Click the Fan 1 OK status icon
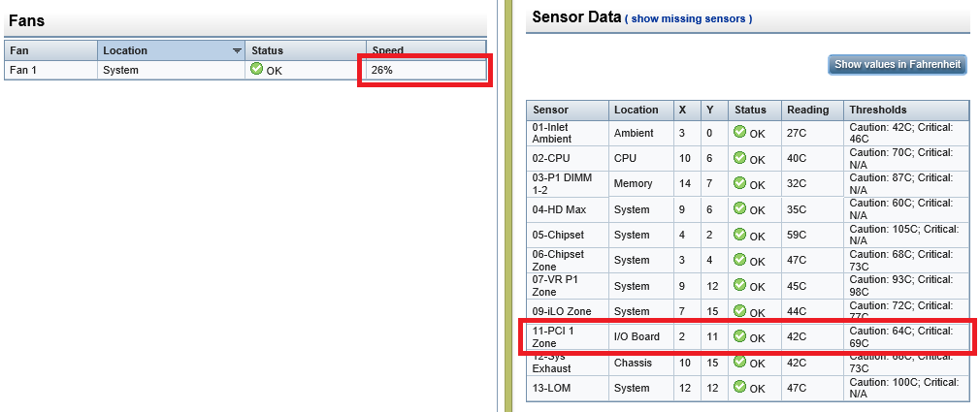 pyautogui.click(x=256, y=69)
